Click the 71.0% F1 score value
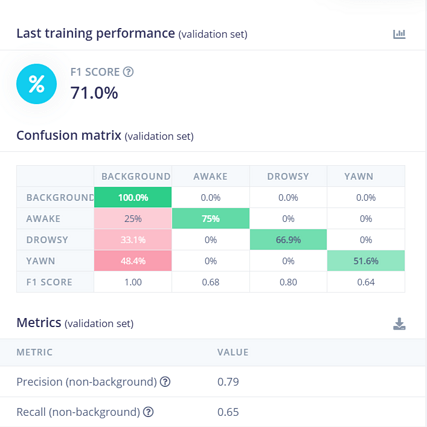 (94, 93)
